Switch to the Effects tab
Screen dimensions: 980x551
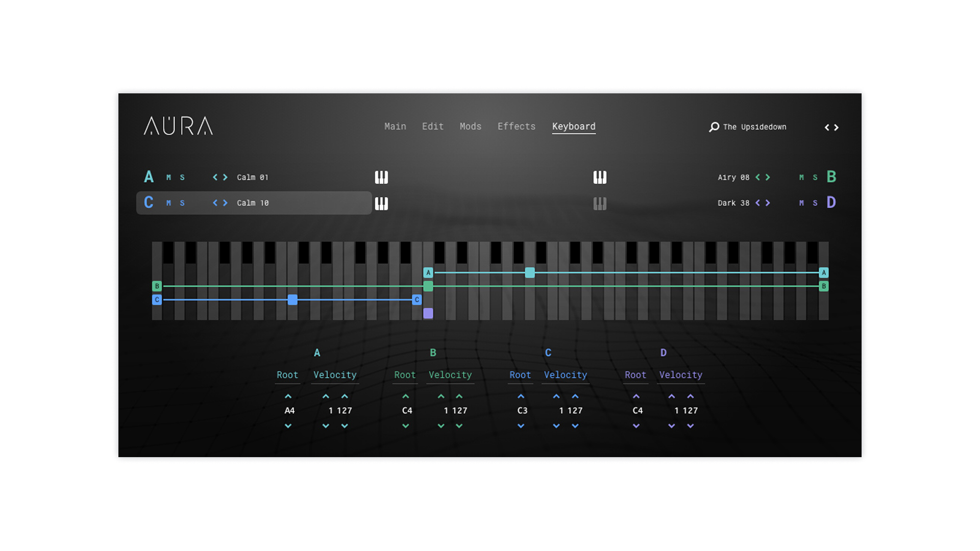coord(516,126)
